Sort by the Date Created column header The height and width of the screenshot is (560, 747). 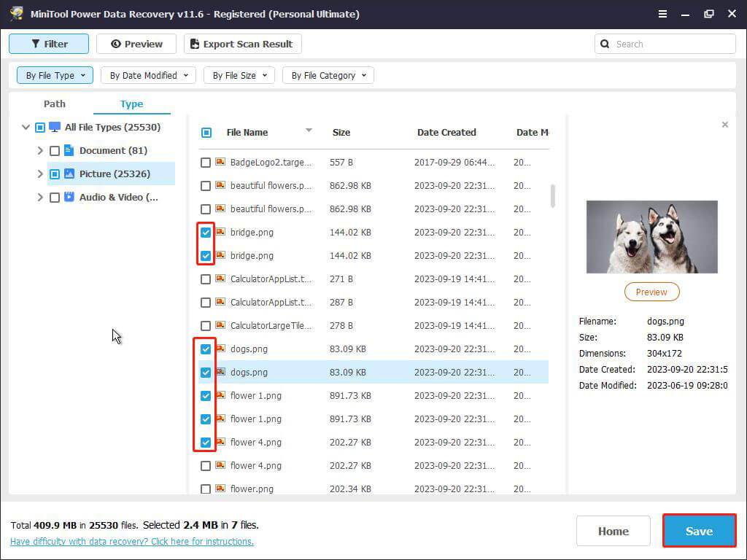446,133
